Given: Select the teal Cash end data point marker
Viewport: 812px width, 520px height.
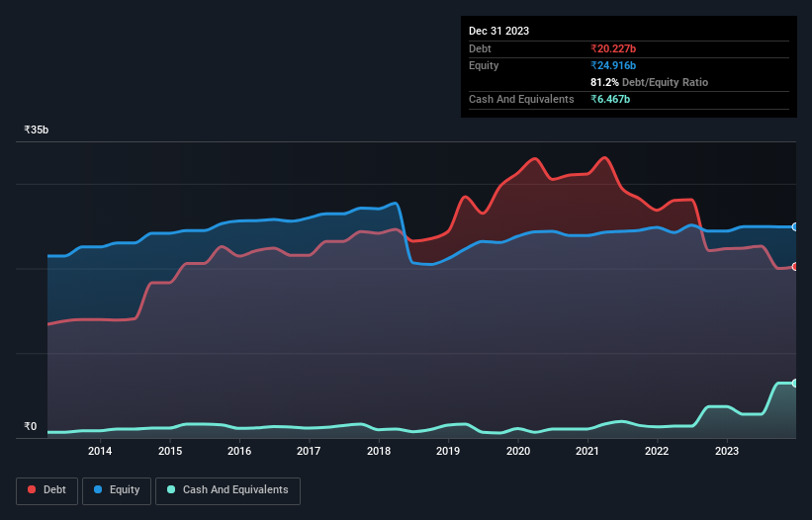Looking at the screenshot, I should coord(795,383).
